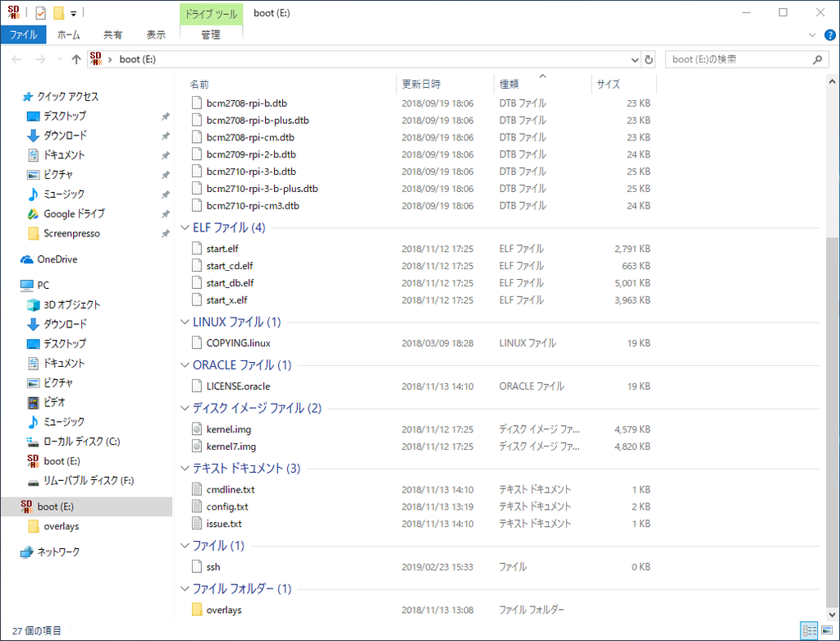
Task: Open the 管理 drive tools tab
Action: coord(211,34)
